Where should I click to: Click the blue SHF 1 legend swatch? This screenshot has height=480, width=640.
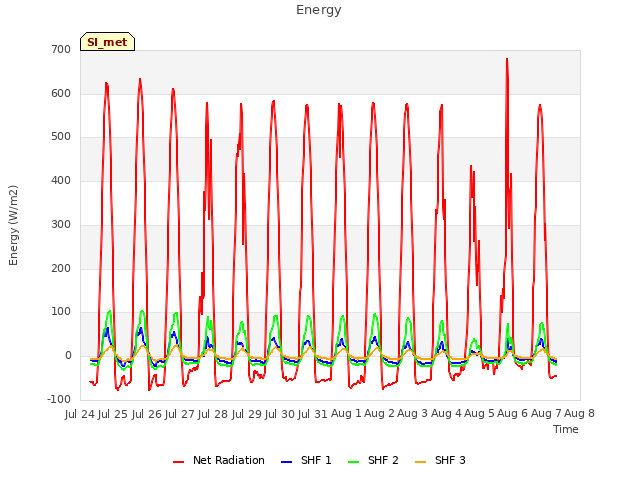click(x=287, y=462)
